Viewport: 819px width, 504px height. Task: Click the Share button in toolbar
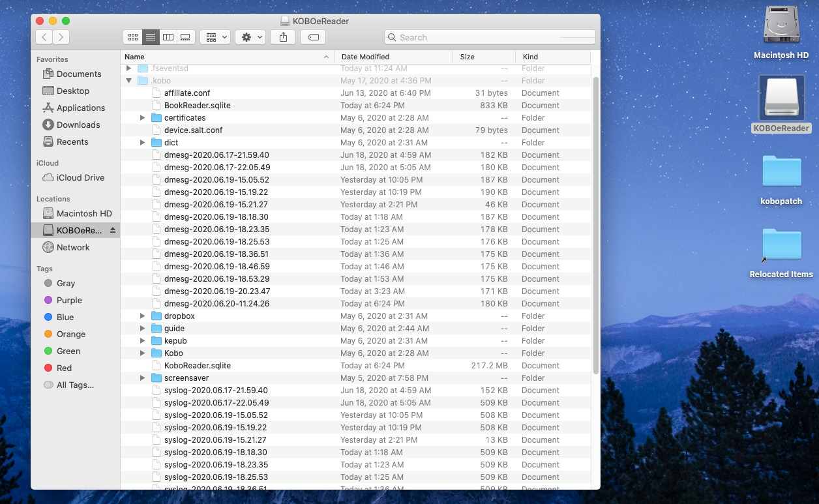(283, 37)
